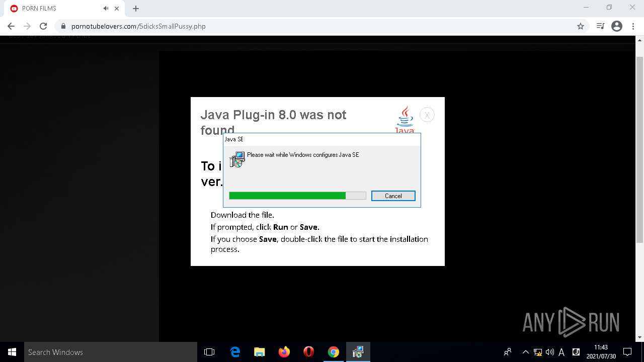Click the Java logo in the popup

tap(405, 120)
